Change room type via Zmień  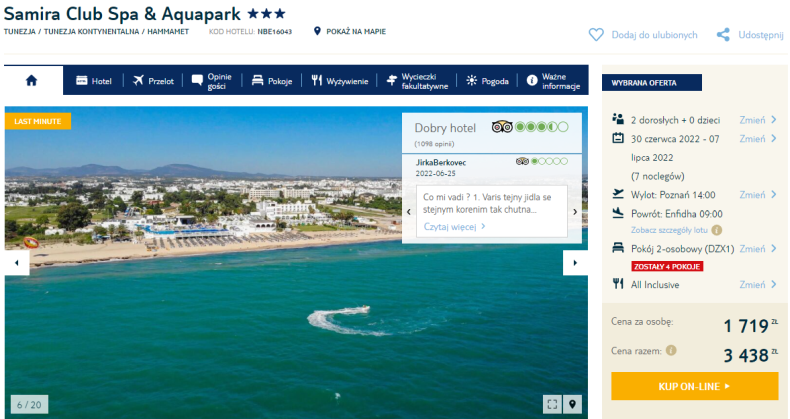tap(758, 249)
